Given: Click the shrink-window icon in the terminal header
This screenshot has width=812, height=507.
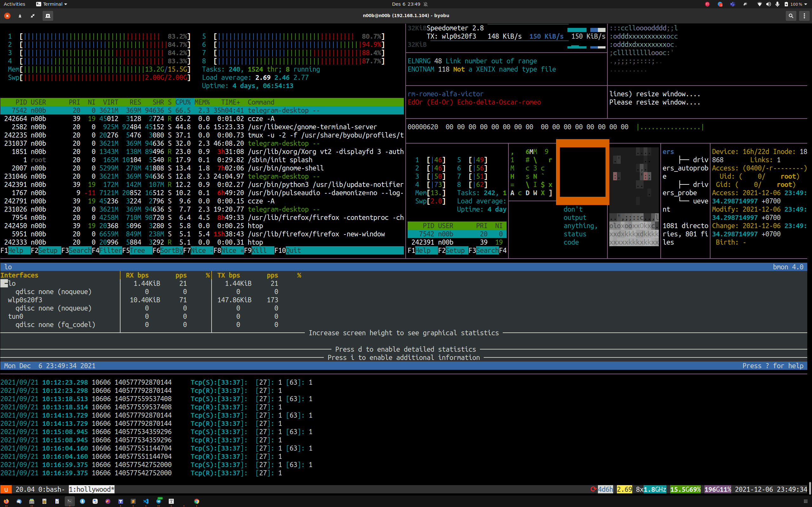Looking at the screenshot, I should coord(33,16).
